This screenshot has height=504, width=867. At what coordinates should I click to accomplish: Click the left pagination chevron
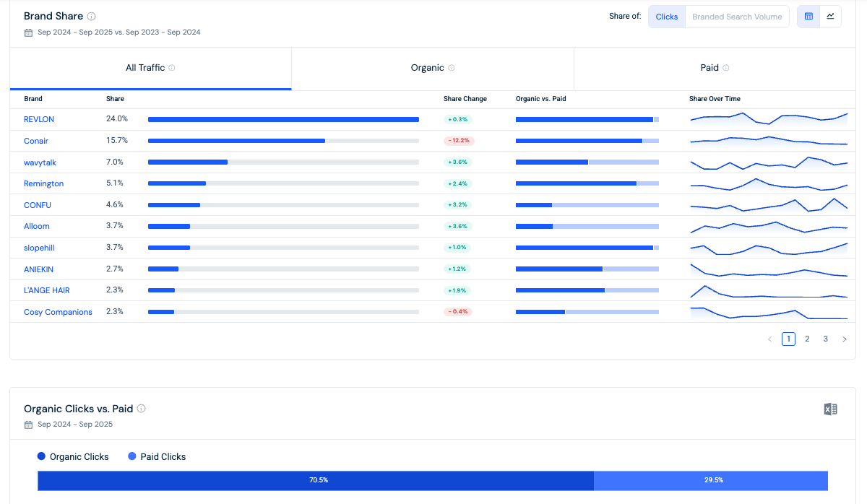[769, 338]
